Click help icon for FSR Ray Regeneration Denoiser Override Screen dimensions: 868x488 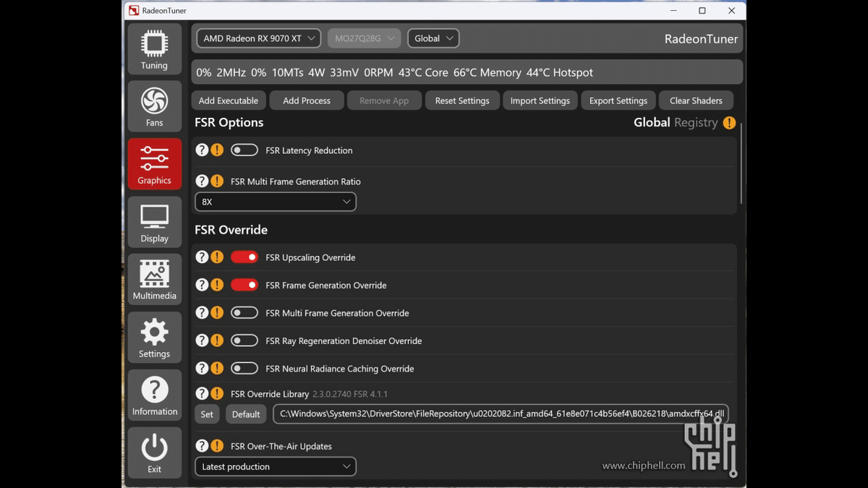point(202,340)
